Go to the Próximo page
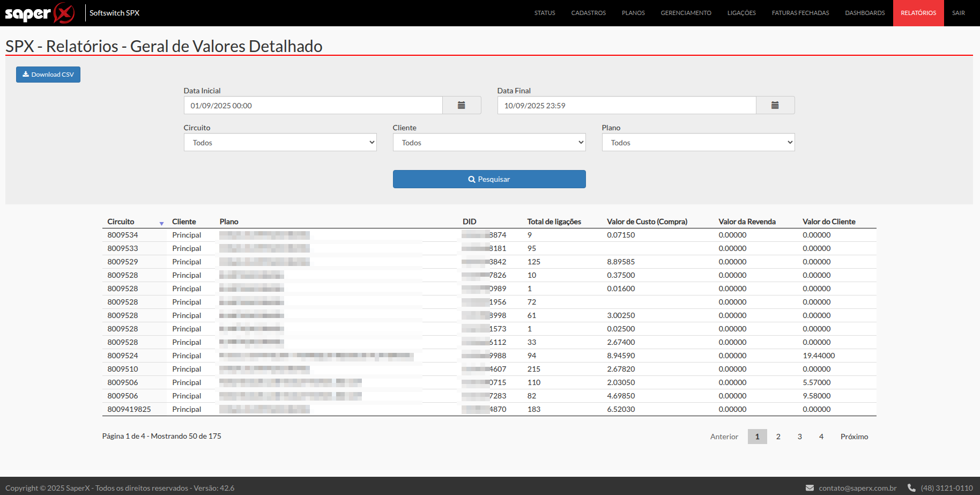 point(855,437)
